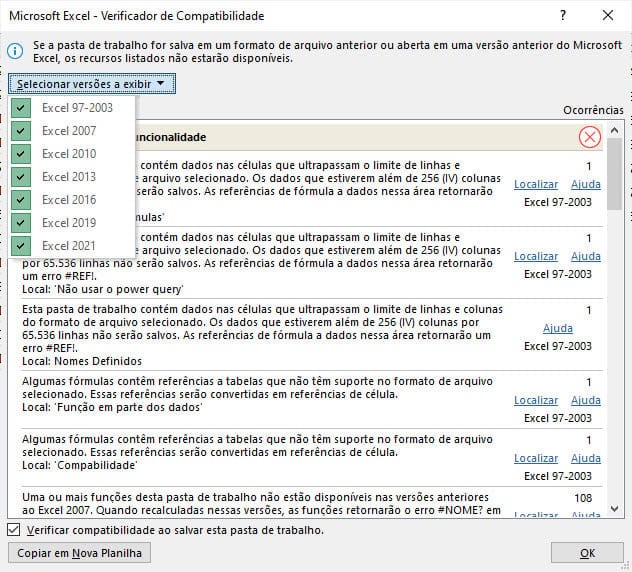This screenshot has height=572, width=632.
Task: Select the Excel 2016 menu entry
Action: [x=69, y=200]
